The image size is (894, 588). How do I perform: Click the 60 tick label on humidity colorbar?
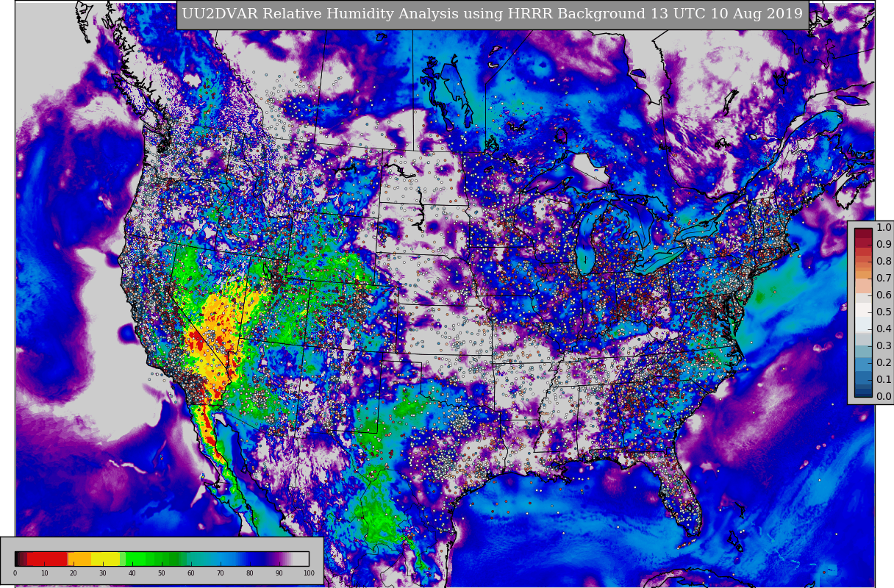[191, 573]
